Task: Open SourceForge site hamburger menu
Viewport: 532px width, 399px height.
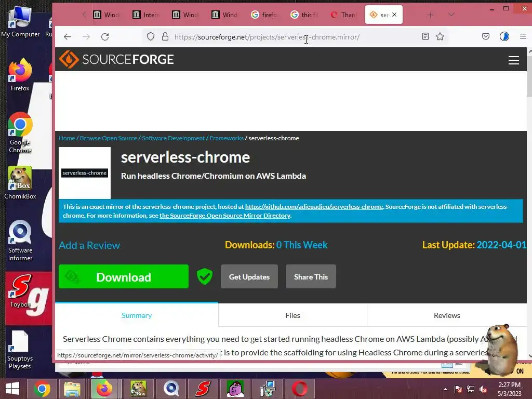Action: [x=514, y=60]
